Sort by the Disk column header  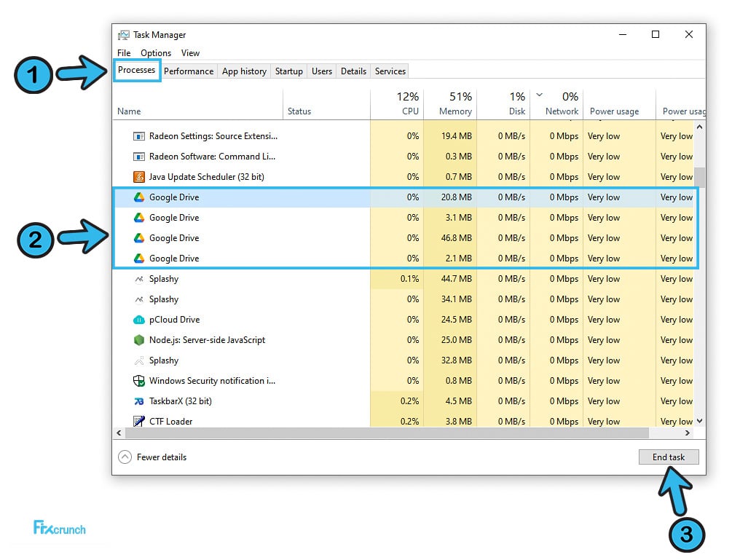(503, 105)
